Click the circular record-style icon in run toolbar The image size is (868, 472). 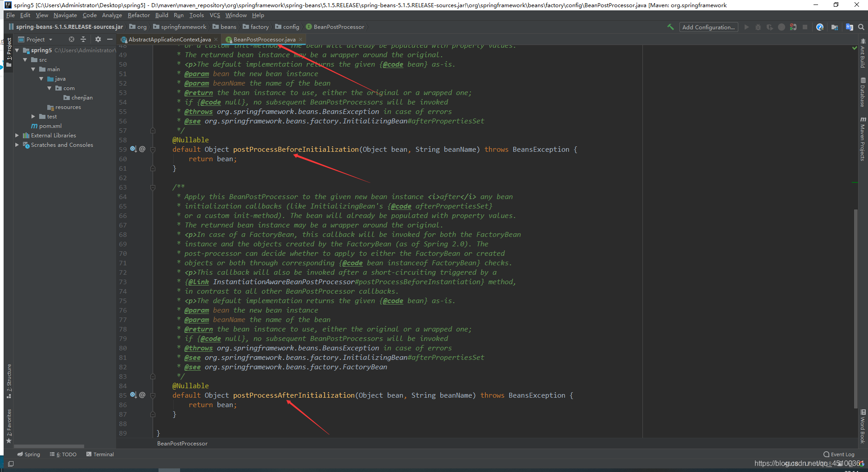coord(782,27)
